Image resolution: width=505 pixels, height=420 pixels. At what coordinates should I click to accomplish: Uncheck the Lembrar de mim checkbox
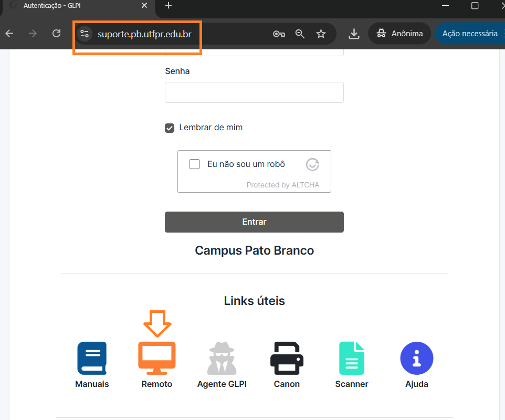click(x=170, y=128)
